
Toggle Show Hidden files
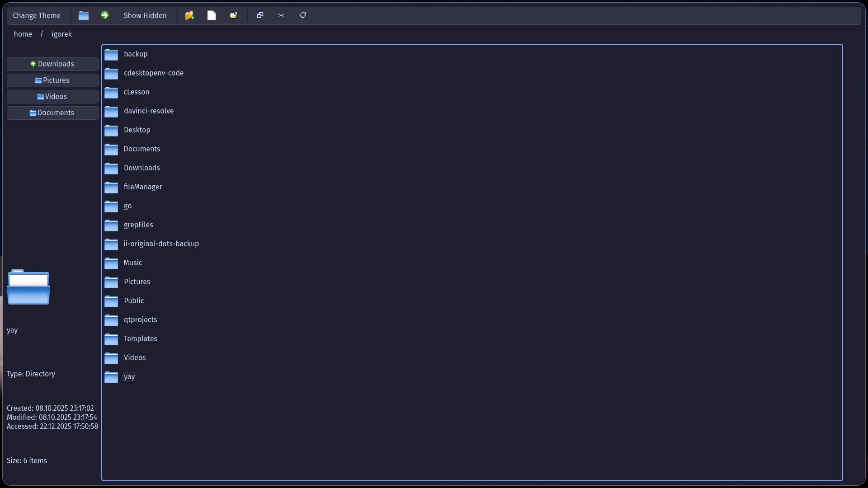tap(145, 15)
